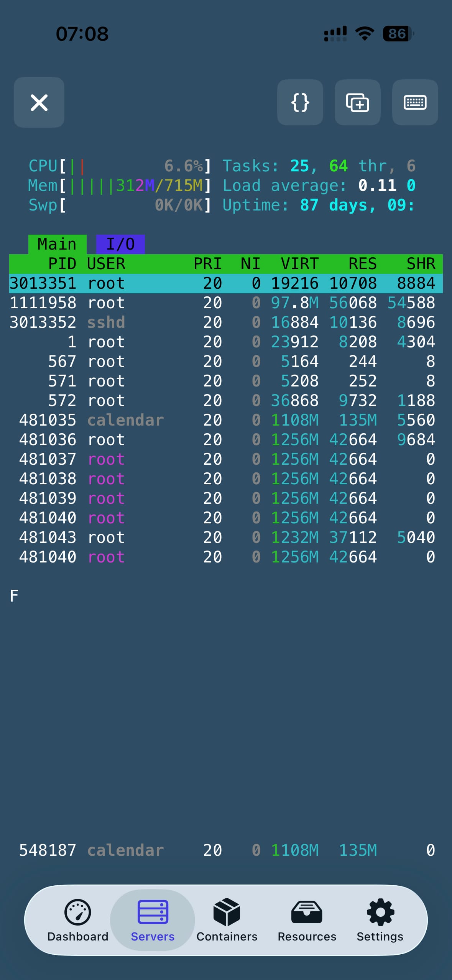Open the code snippets braces icon
Screen dimensions: 452x980
click(x=300, y=102)
